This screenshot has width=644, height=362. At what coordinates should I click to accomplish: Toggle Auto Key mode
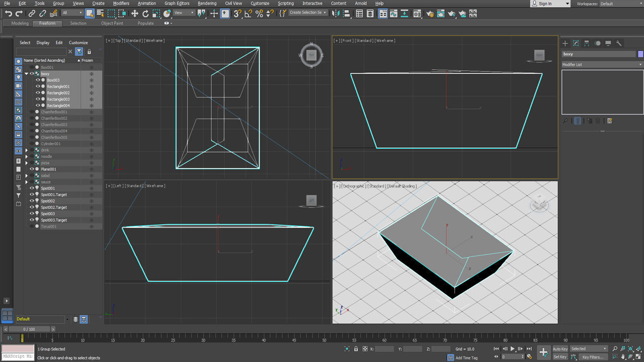(560, 348)
